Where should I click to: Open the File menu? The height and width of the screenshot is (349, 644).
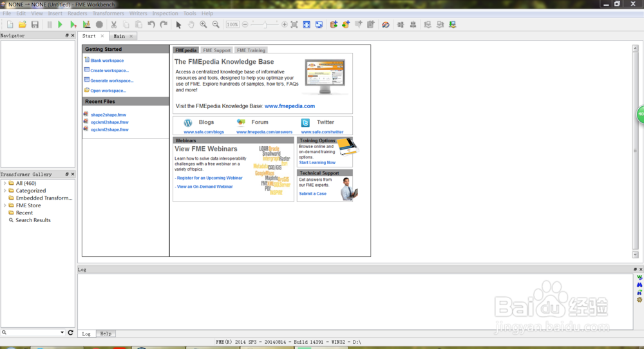[x=7, y=13]
